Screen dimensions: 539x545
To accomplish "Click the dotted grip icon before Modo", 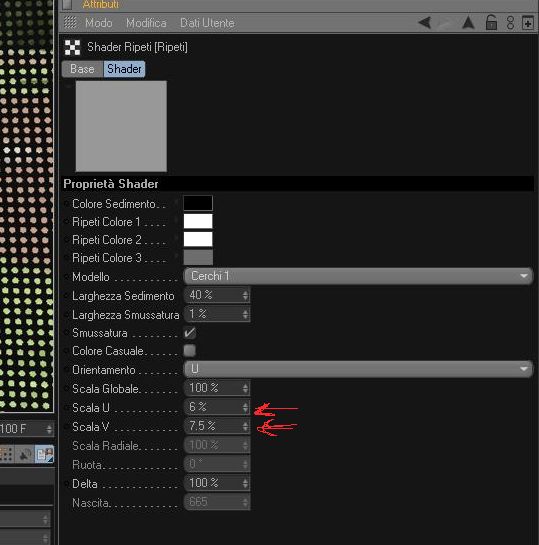I will pyautogui.click(x=71, y=23).
